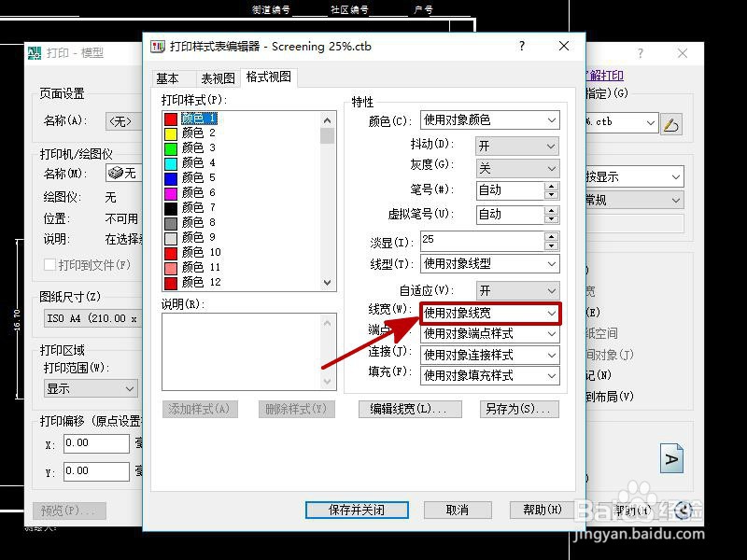The height and width of the screenshot is (560, 747).
Task: Click the question mark help in editor title
Action: pyautogui.click(x=522, y=46)
